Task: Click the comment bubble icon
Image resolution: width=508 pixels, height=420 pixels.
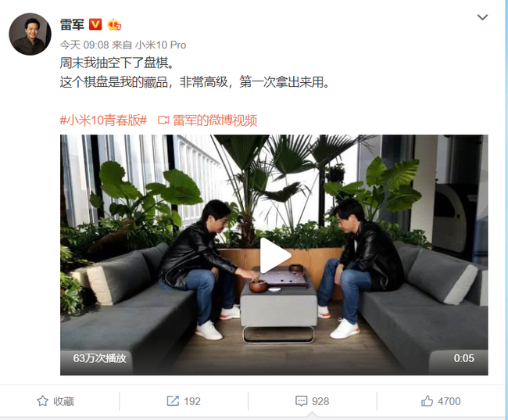Action: point(302,401)
